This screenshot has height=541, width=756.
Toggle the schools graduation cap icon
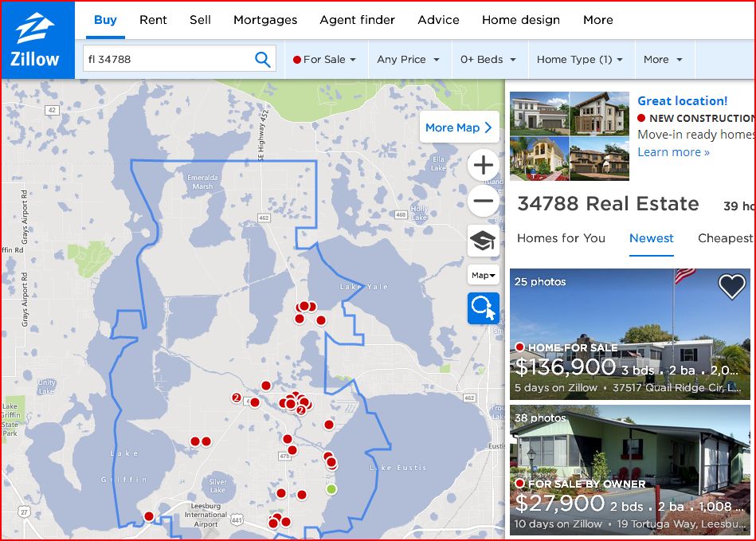(x=483, y=240)
